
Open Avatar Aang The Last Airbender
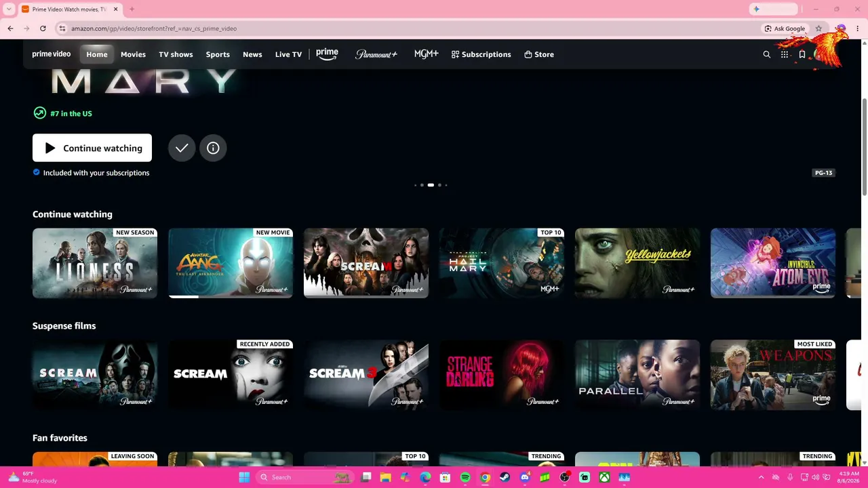click(x=231, y=263)
